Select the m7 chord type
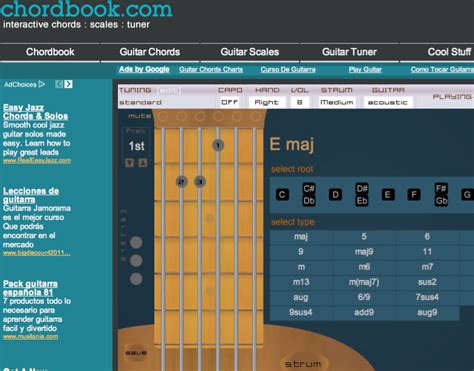 (x=427, y=267)
